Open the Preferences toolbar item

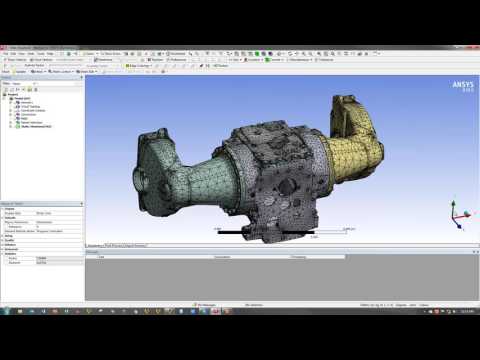177,60
